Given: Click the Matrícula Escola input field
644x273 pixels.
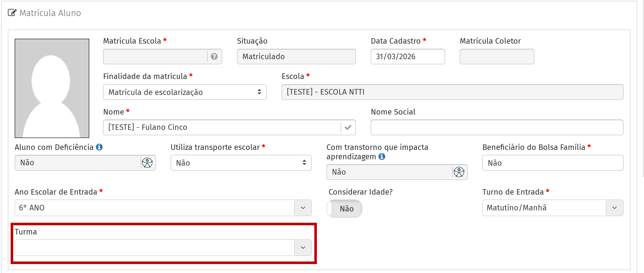Looking at the screenshot, I should click(155, 56).
